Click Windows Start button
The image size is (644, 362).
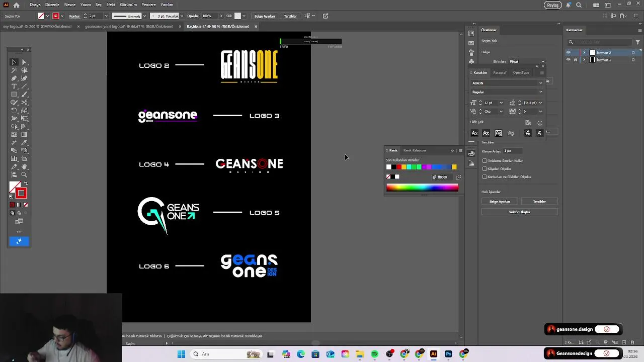(x=181, y=354)
